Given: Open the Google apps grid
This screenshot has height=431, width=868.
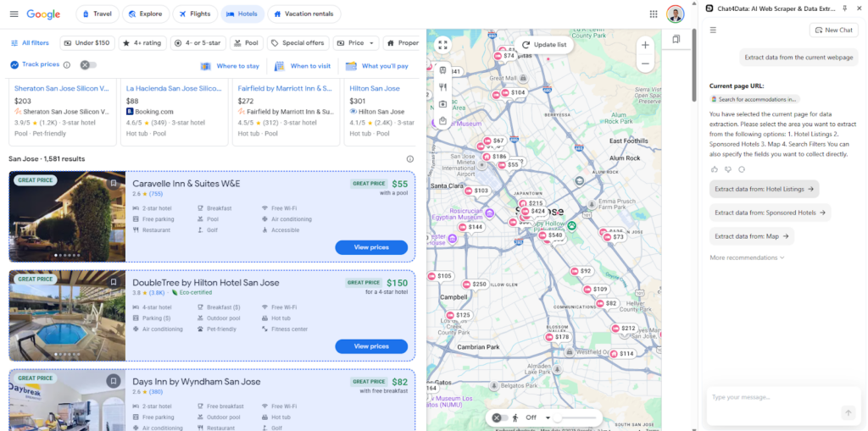Looking at the screenshot, I should pos(654,14).
